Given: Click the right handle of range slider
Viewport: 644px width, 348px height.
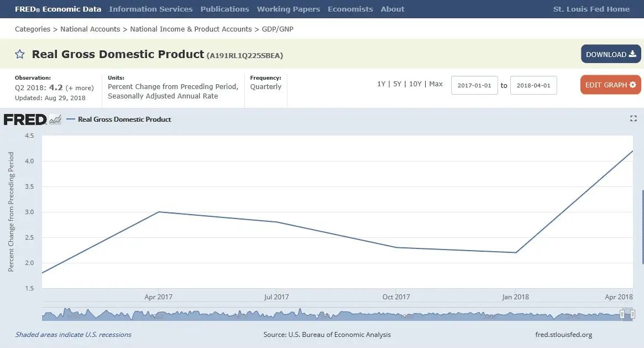Looking at the screenshot, I should click(x=632, y=314).
